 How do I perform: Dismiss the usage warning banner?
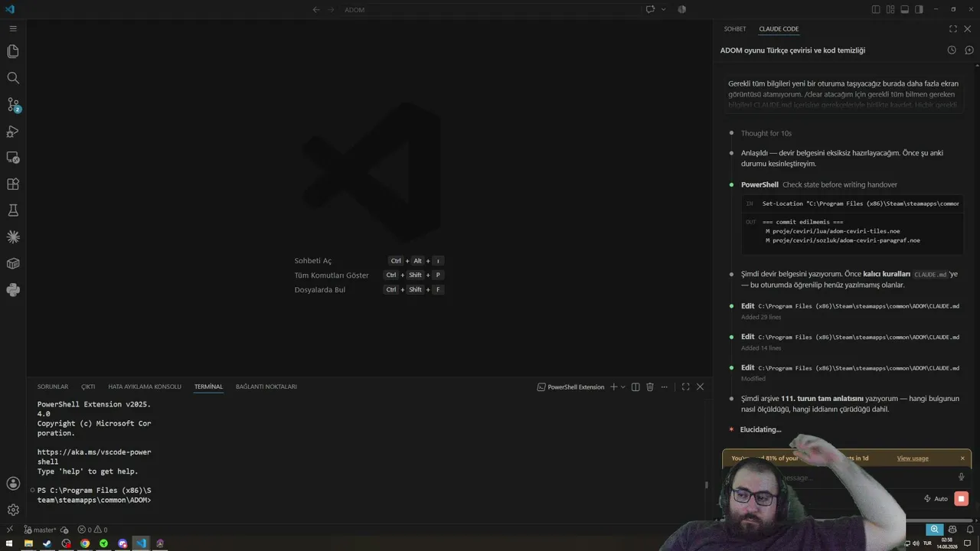[962, 458]
